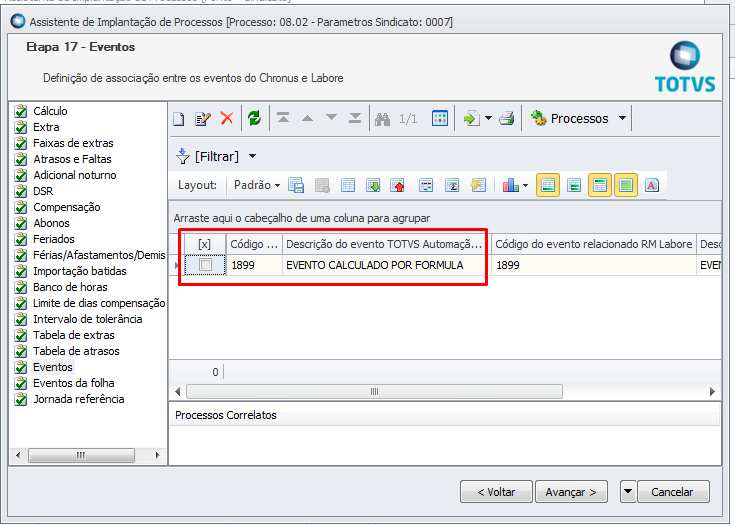The height and width of the screenshot is (525, 735).
Task: Click the Processos button
Action: [571, 118]
